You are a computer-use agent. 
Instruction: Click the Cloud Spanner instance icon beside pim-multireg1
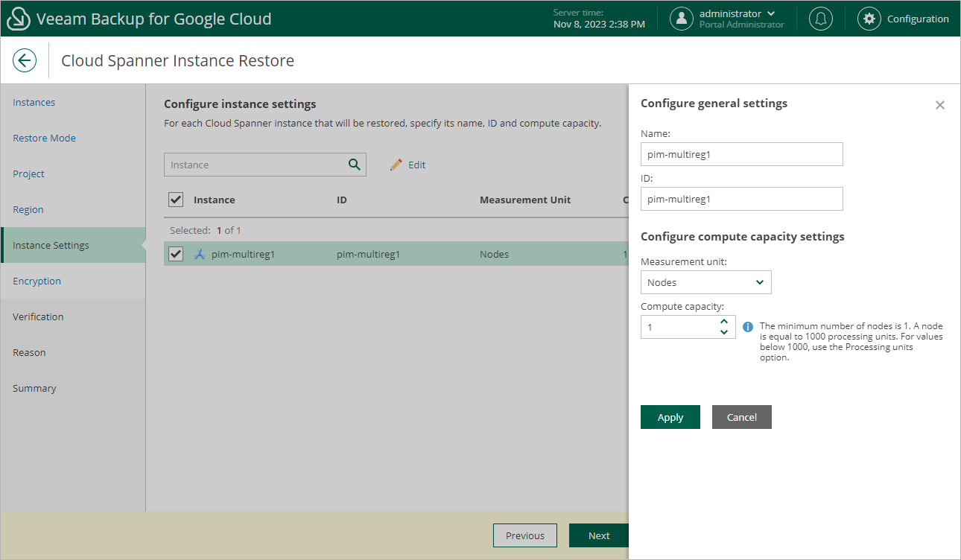[x=199, y=254]
